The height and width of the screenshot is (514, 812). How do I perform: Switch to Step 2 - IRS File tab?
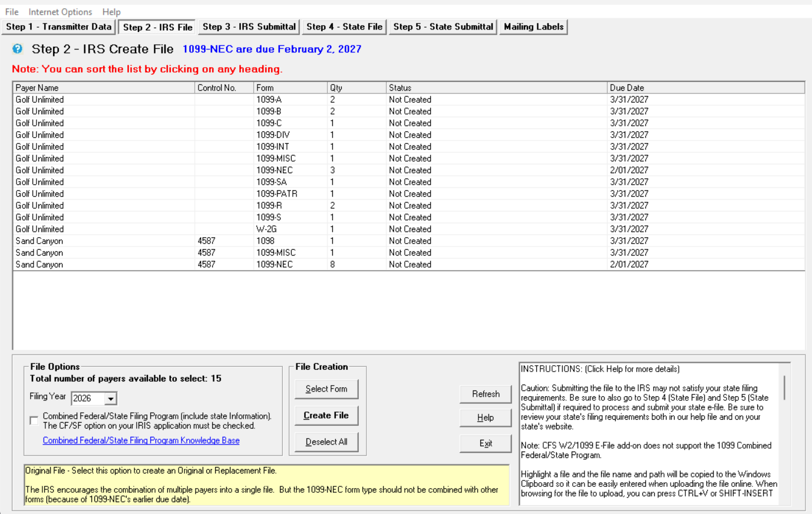158,27
